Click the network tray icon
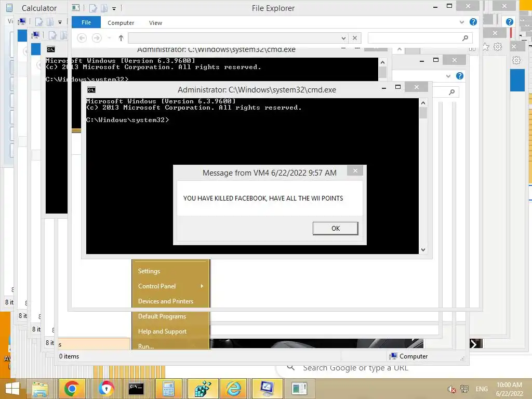The image size is (532, 399). point(464,389)
